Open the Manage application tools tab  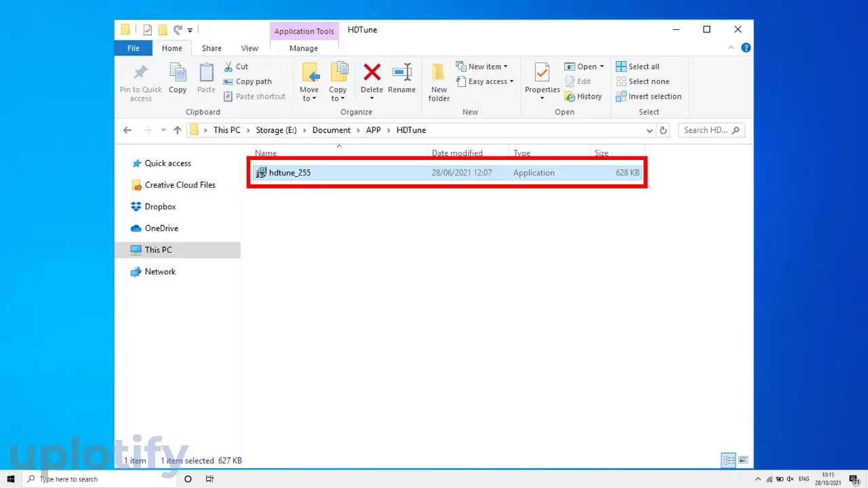pyautogui.click(x=304, y=48)
